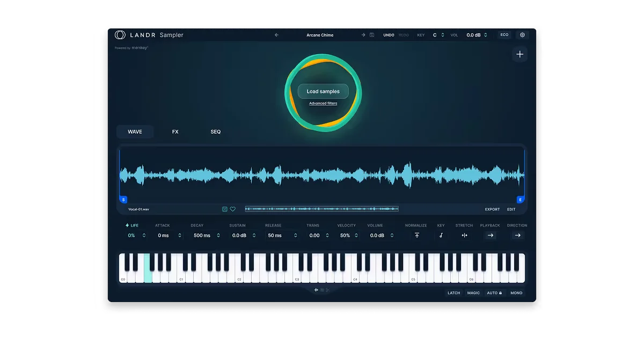Favorite the sample with the heart icon
The width and height of the screenshot is (644, 338).
pyautogui.click(x=233, y=209)
